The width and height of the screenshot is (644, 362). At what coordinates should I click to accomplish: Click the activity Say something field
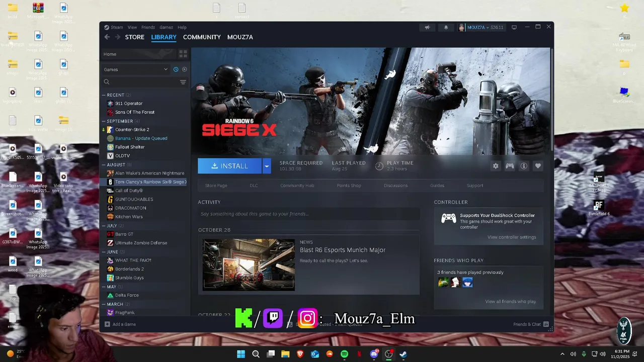coord(308,214)
